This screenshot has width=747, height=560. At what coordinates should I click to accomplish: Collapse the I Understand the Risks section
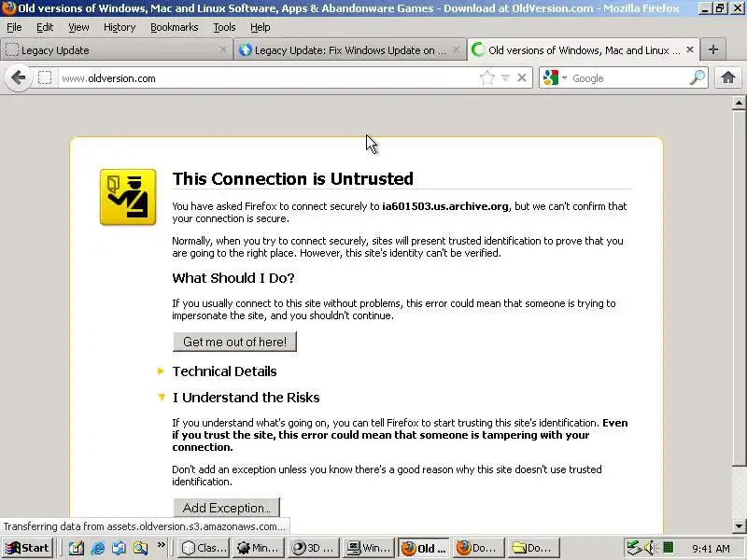[239, 398]
